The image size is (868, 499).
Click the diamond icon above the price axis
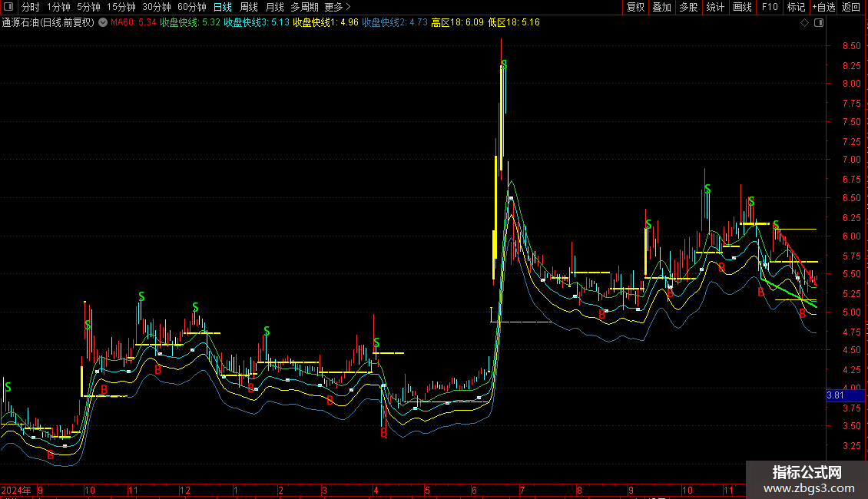[x=804, y=23]
